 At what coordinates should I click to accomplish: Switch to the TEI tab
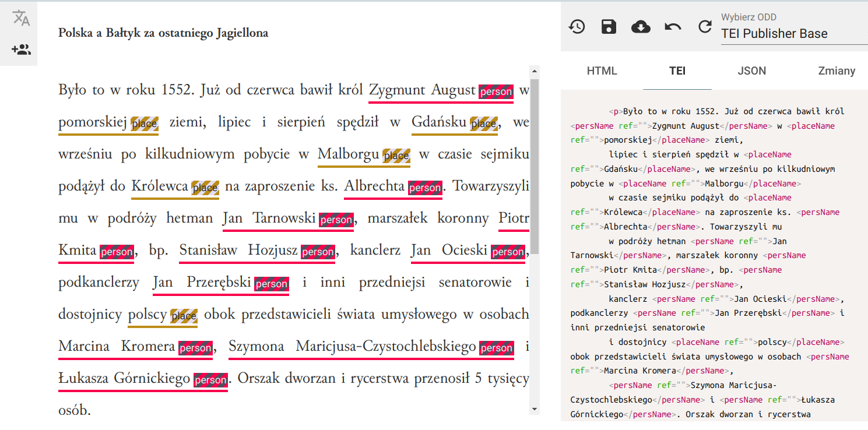tap(677, 71)
